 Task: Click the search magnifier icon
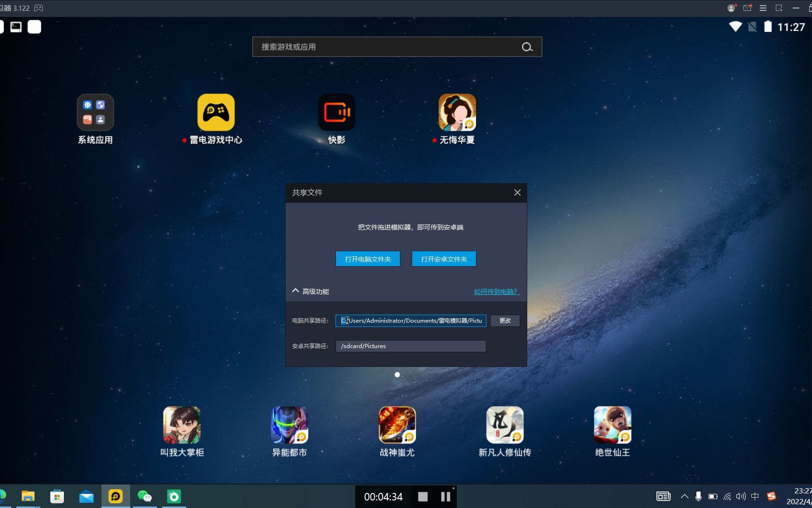pos(527,47)
